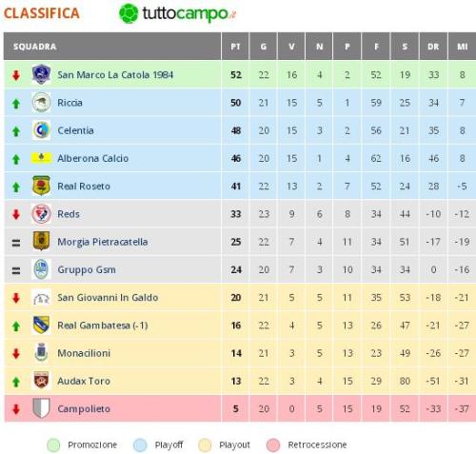Click the Reds team badge
Viewport: 476px width, 454px height.
click(x=41, y=214)
